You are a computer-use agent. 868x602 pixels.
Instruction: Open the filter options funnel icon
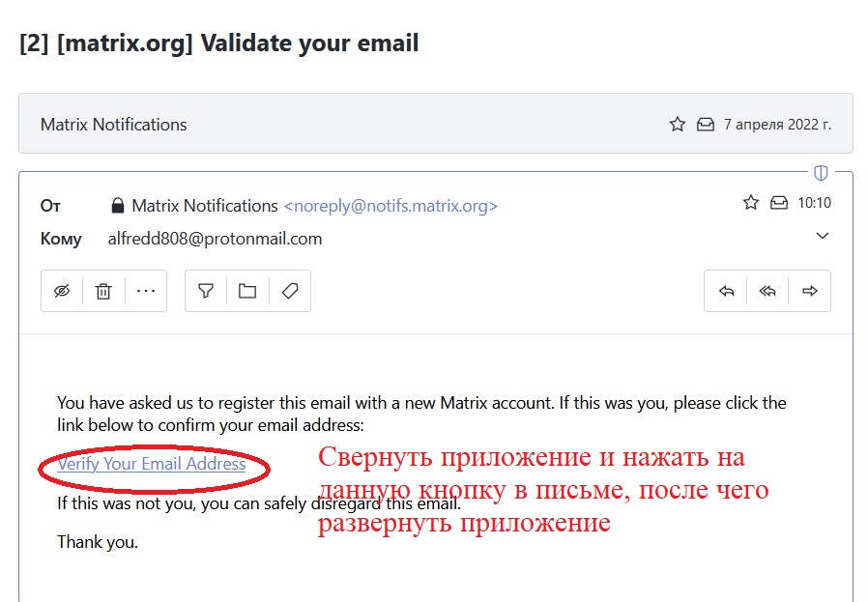click(206, 291)
